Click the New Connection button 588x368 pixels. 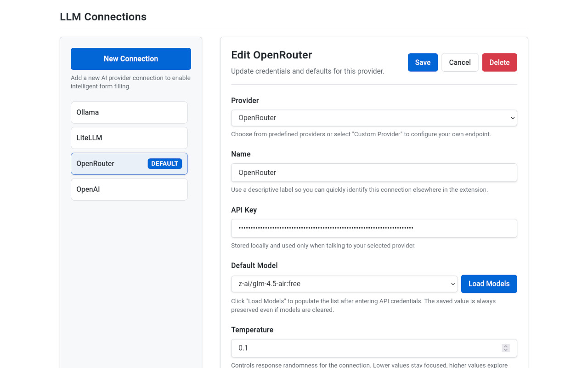pyautogui.click(x=130, y=59)
